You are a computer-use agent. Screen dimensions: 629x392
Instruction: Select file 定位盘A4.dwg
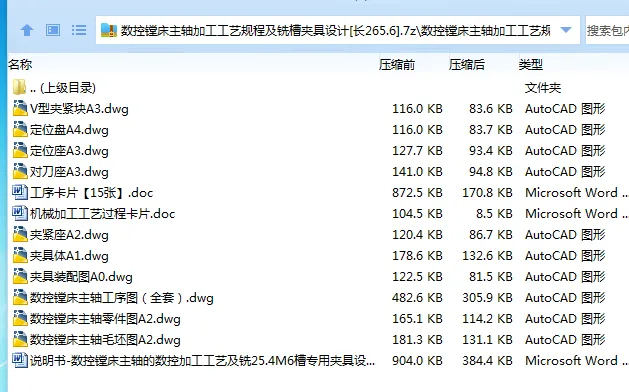pyautogui.click(x=69, y=130)
